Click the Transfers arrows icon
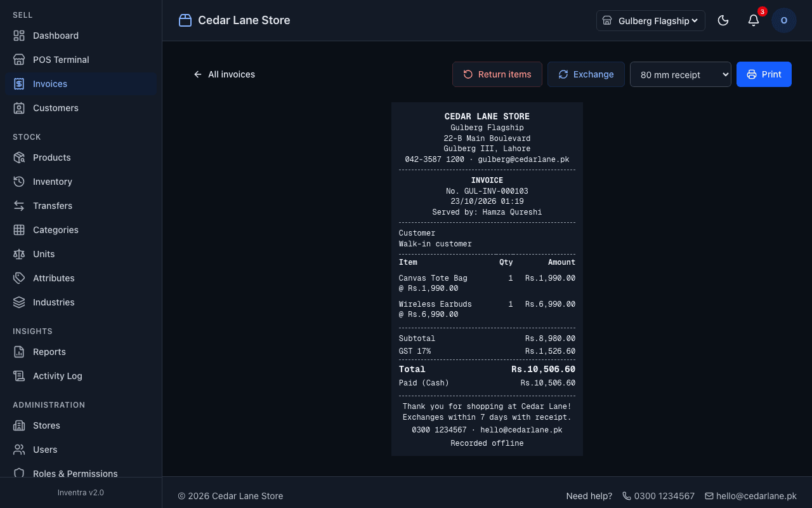This screenshot has height=508, width=812. tap(19, 206)
